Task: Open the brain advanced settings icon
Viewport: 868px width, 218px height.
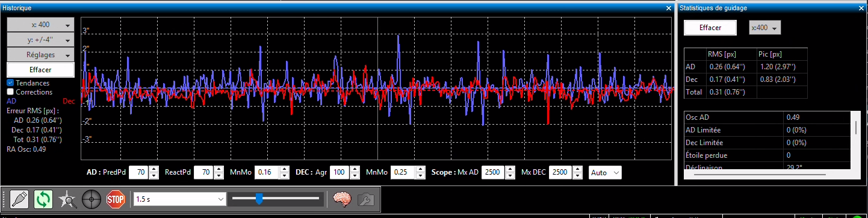Action: (x=343, y=199)
